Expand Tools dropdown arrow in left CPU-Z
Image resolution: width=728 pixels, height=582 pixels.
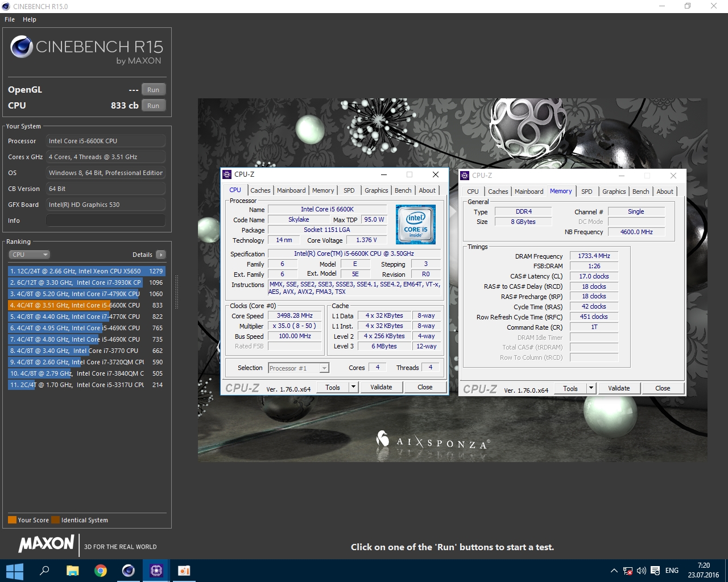point(353,387)
